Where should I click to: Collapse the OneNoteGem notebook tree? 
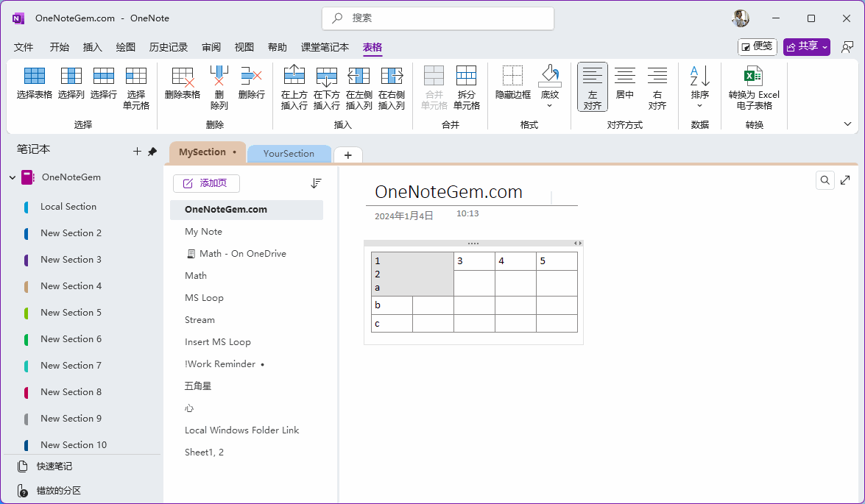[x=13, y=177]
